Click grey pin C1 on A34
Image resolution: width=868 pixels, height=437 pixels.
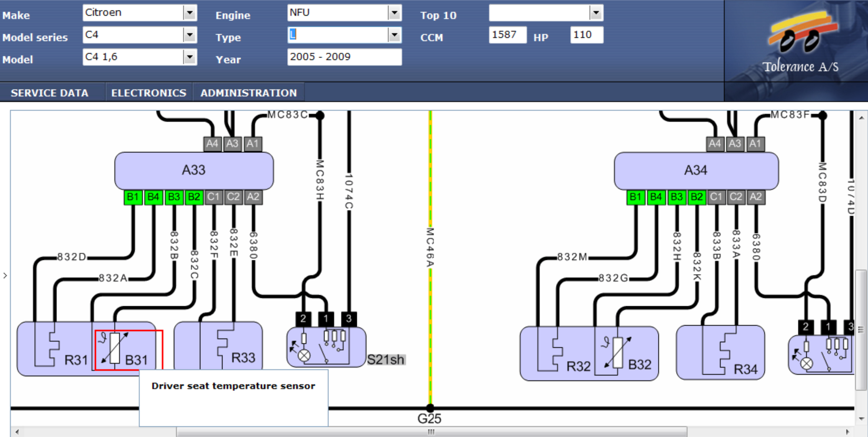click(716, 197)
